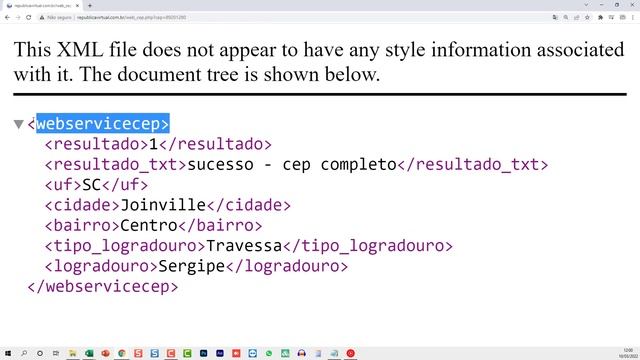Click the closing </webservicecep> tag
The image size is (640, 360).
tap(103, 287)
